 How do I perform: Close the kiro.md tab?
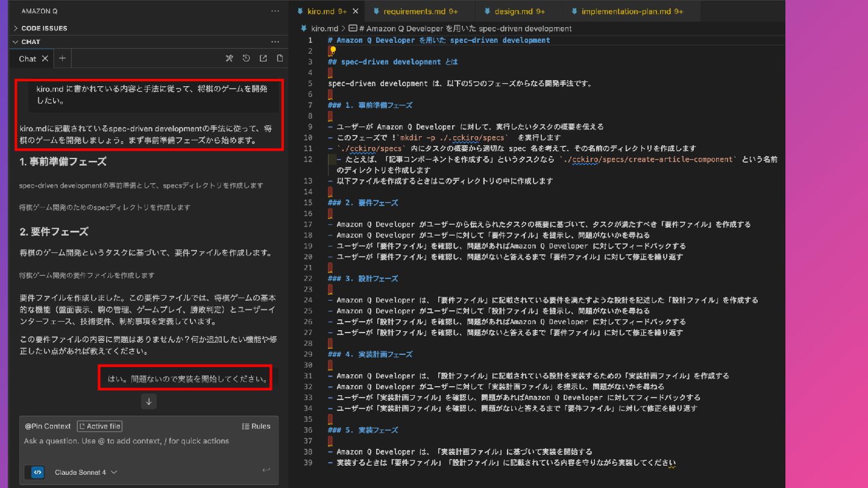tap(356, 11)
